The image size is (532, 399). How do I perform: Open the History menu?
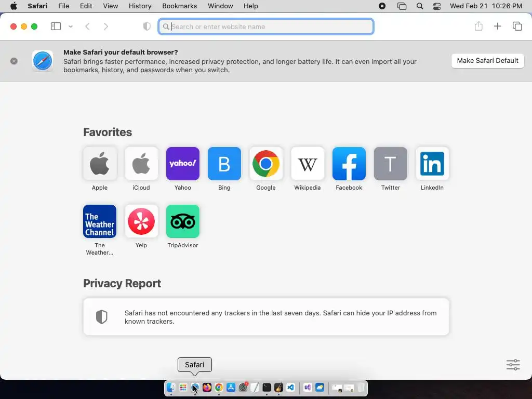point(140,6)
